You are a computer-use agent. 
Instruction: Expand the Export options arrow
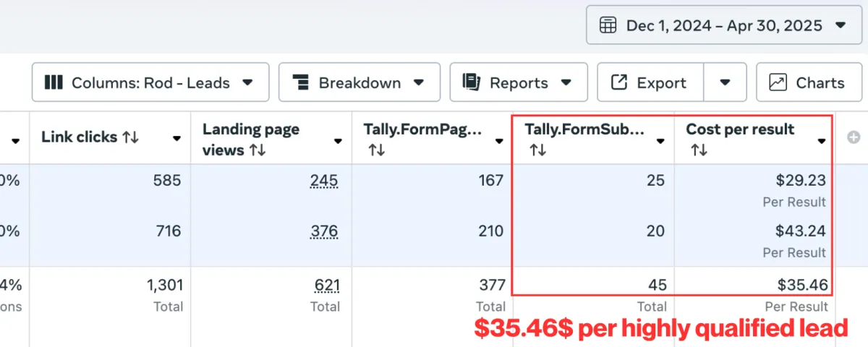point(725,82)
